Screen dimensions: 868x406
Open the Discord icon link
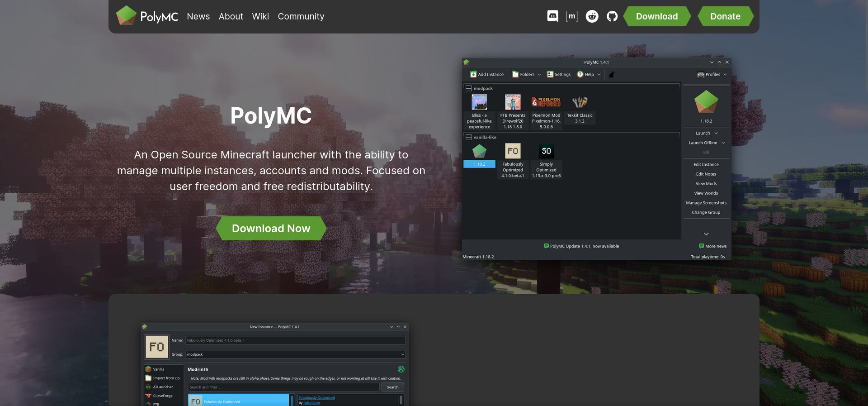[552, 16]
